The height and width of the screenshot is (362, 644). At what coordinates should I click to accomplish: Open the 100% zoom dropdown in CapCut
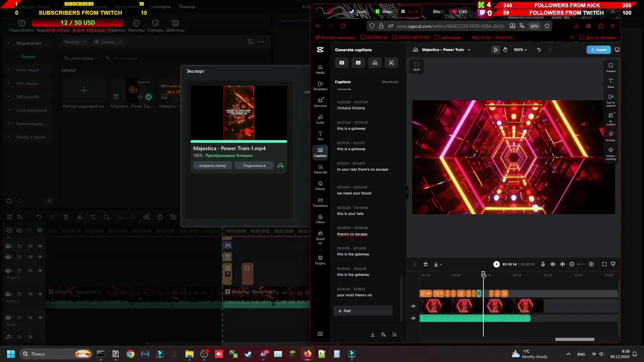coord(520,50)
